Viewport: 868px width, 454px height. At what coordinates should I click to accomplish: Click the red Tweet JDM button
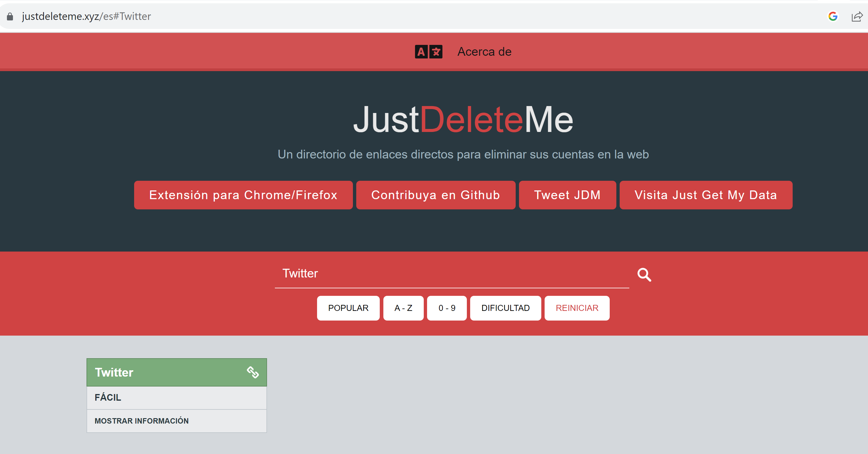click(567, 195)
